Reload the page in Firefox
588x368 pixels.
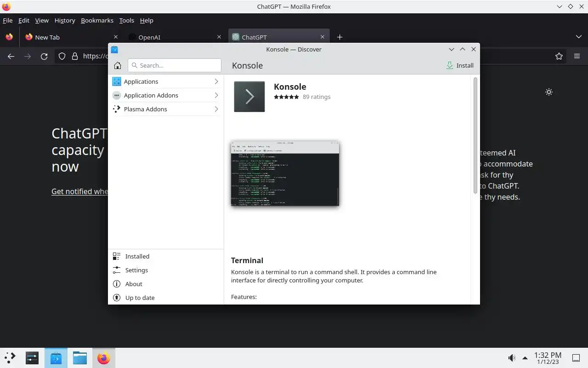pos(44,56)
